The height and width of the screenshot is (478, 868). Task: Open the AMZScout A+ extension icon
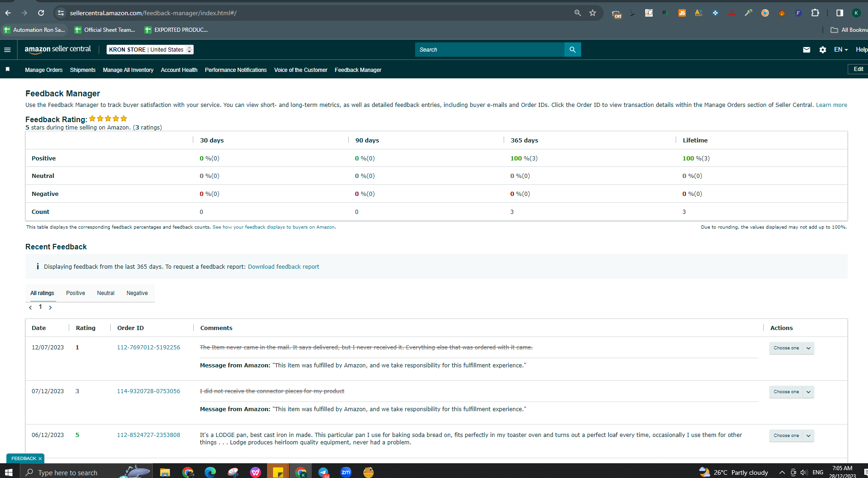click(x=698, y=13)
